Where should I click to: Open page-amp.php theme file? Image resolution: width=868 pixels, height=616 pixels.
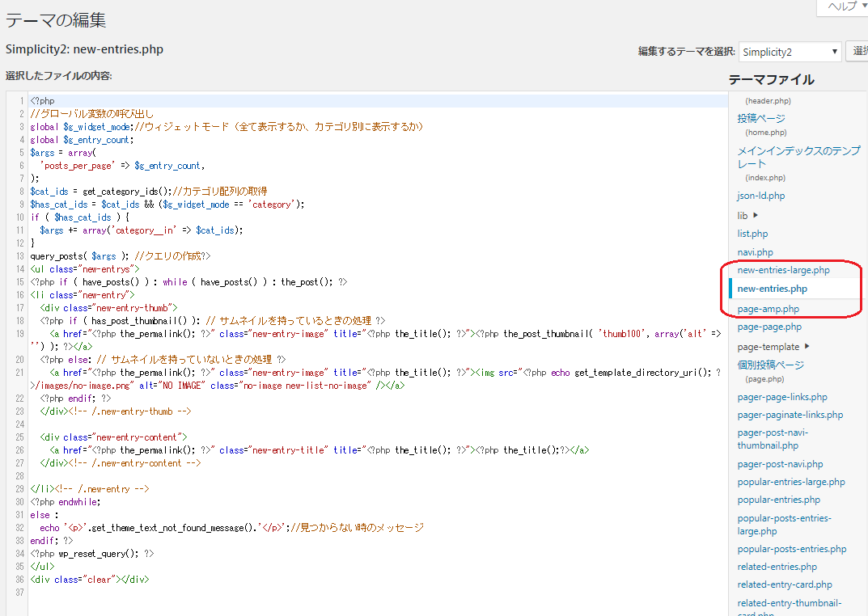768,309
